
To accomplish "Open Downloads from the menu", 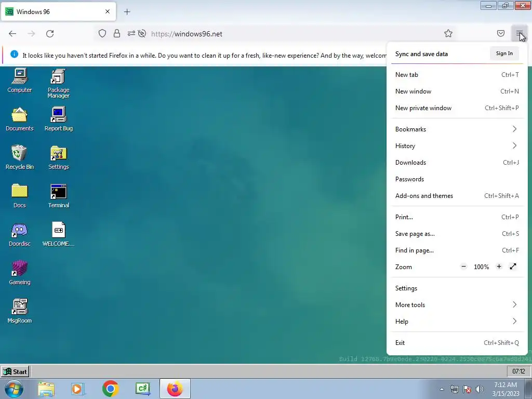I will [457, 163].
